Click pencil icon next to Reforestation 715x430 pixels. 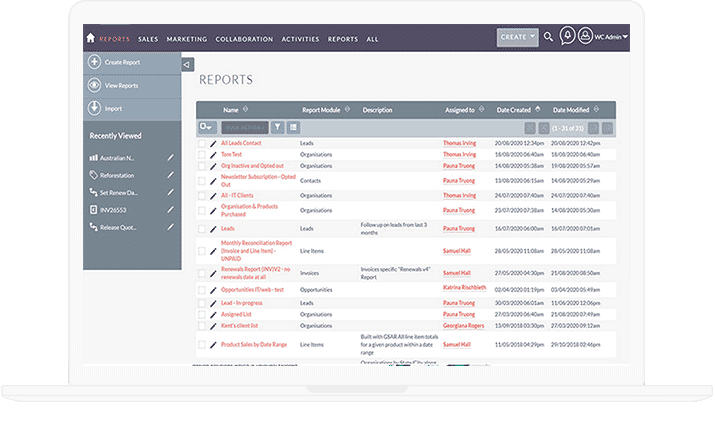click(171, 175)
